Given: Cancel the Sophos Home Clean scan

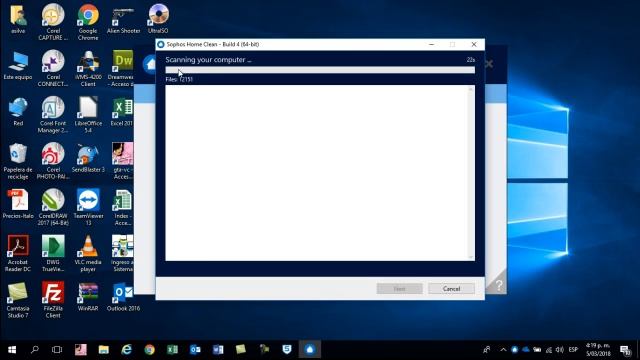Looking at the screenshot, I should [x=451, y=289].
